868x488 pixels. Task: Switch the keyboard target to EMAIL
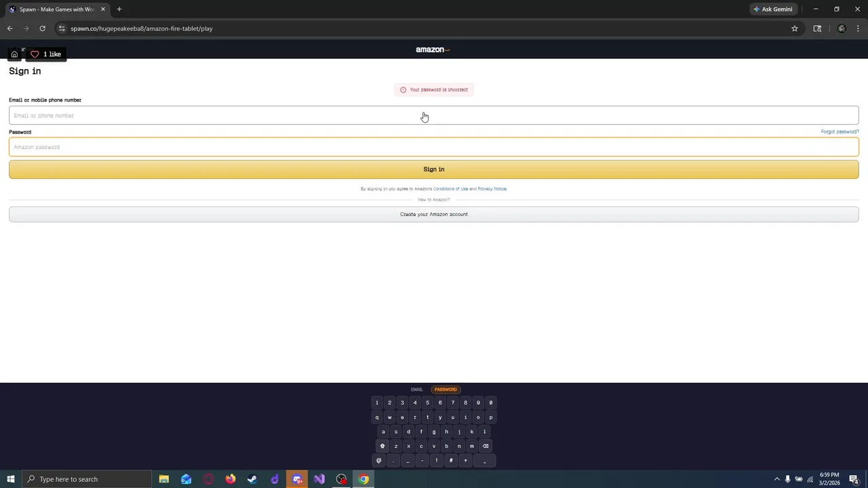(417, 390)
